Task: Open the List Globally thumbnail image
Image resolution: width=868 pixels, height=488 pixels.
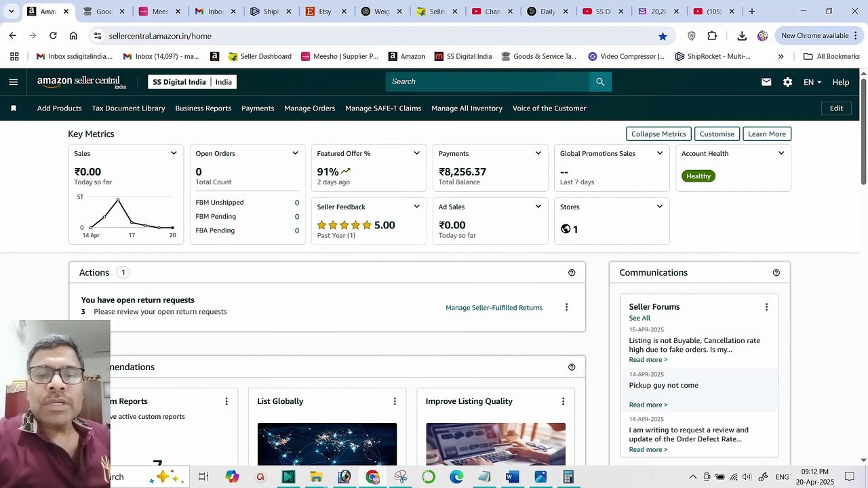Action: click(x=327, y=444)
